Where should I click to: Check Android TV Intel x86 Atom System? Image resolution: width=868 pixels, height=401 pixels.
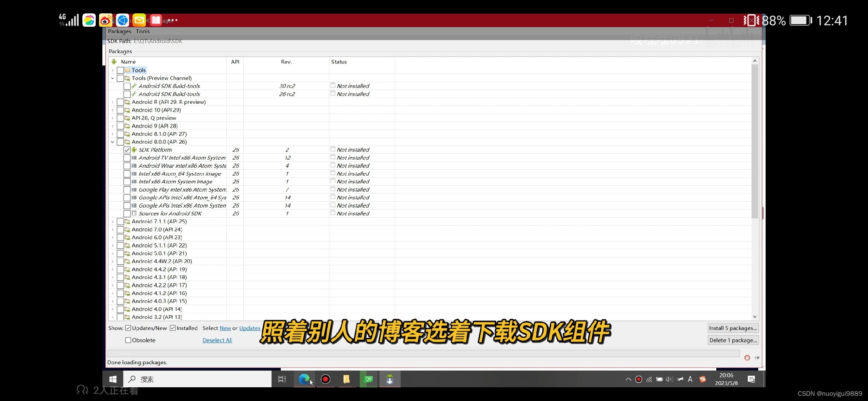(127, 158)
